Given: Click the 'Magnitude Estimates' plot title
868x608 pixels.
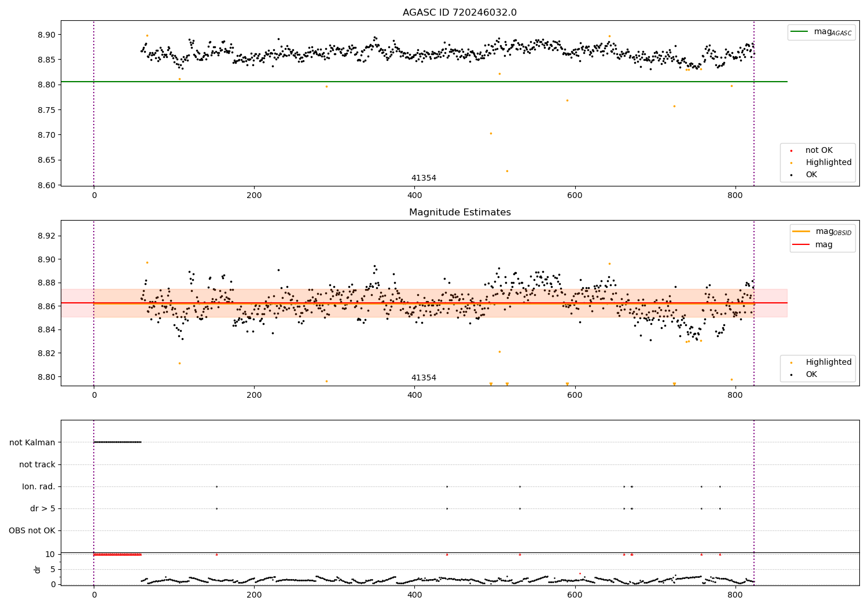Looking at the screenshot, I should tap(460, 213).
